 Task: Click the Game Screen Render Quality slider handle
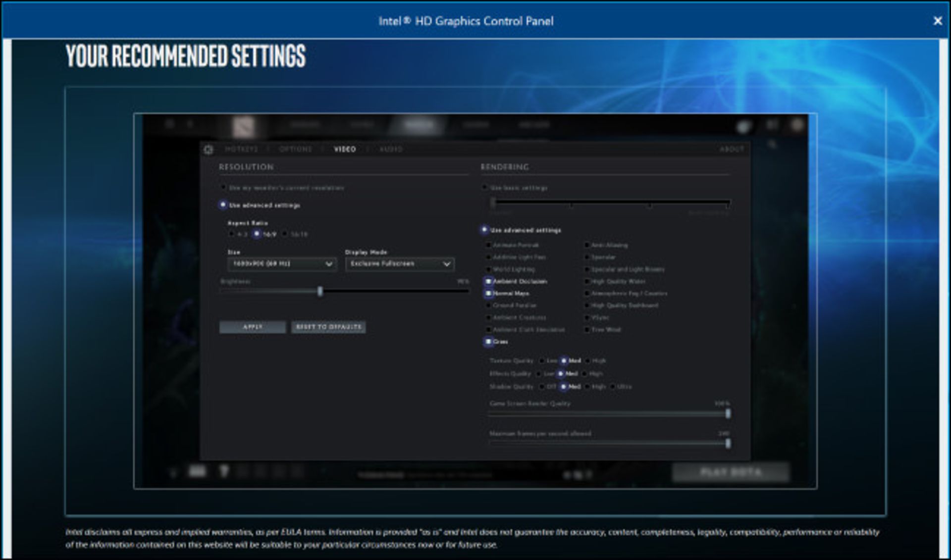pos(728,413)
